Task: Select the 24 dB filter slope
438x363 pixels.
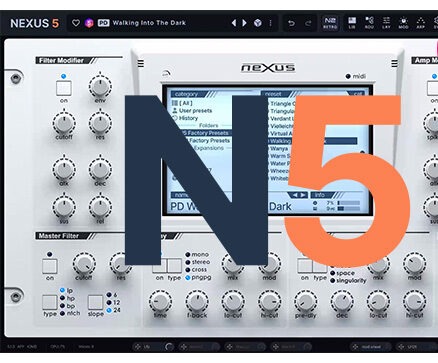Action: (x=113, y=310)
